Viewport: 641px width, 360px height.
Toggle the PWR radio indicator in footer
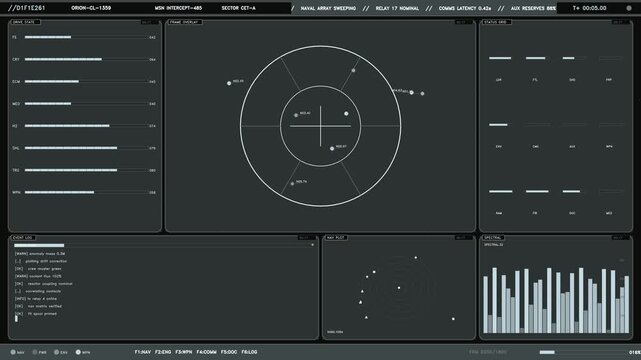(35, 352)
